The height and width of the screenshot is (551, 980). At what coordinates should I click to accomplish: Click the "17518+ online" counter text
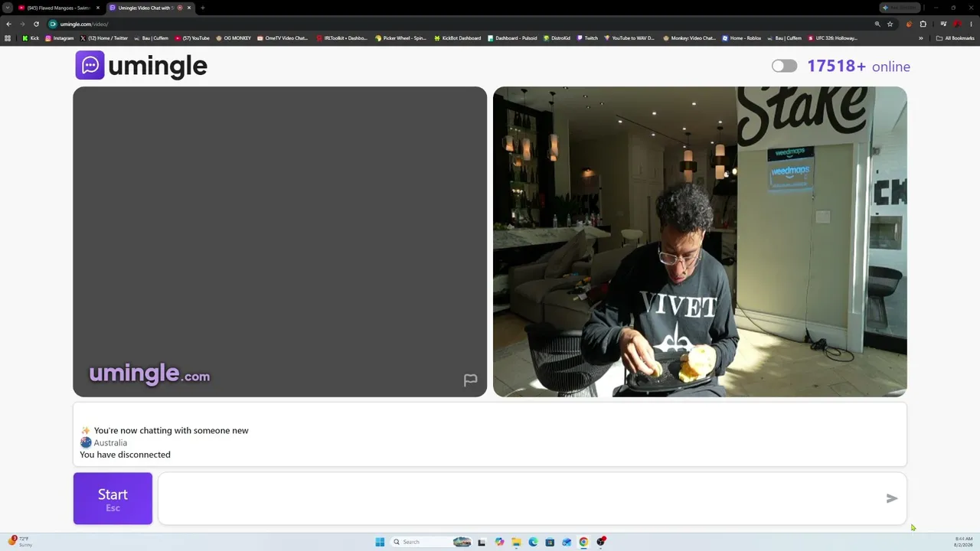[x=858, y=66]
